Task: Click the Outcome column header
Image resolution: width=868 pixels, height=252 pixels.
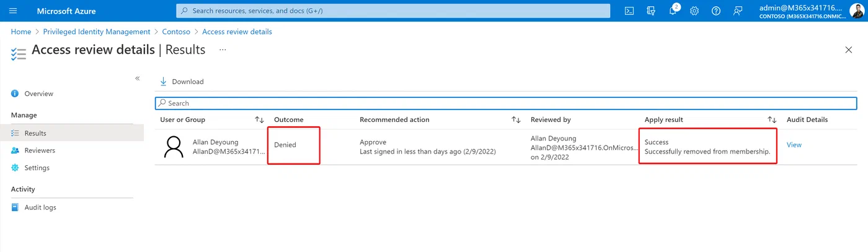Action: coord(289,119)
